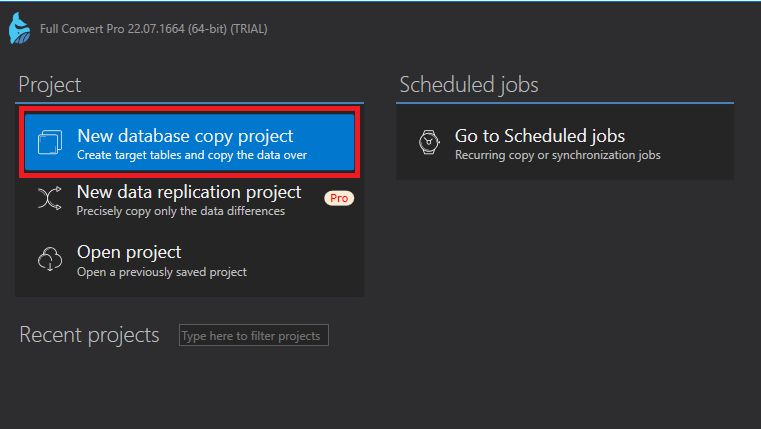Click the Open project cloud icon

point(50,260)
